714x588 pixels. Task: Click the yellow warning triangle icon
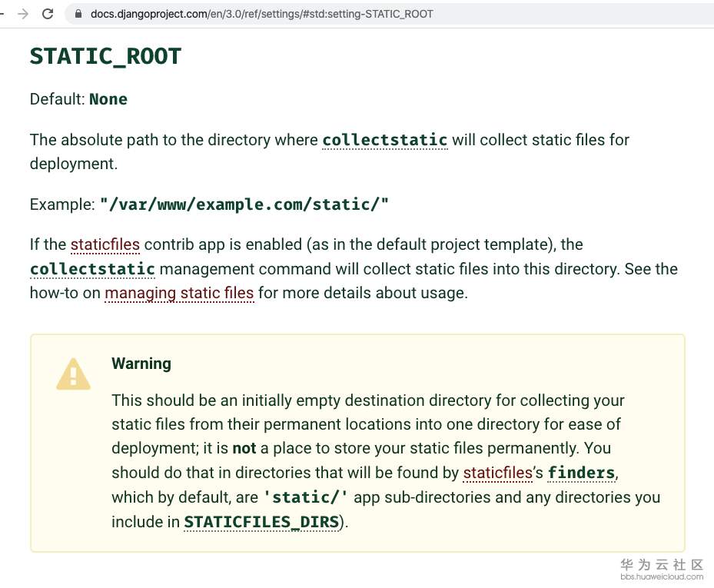(73, 374)
